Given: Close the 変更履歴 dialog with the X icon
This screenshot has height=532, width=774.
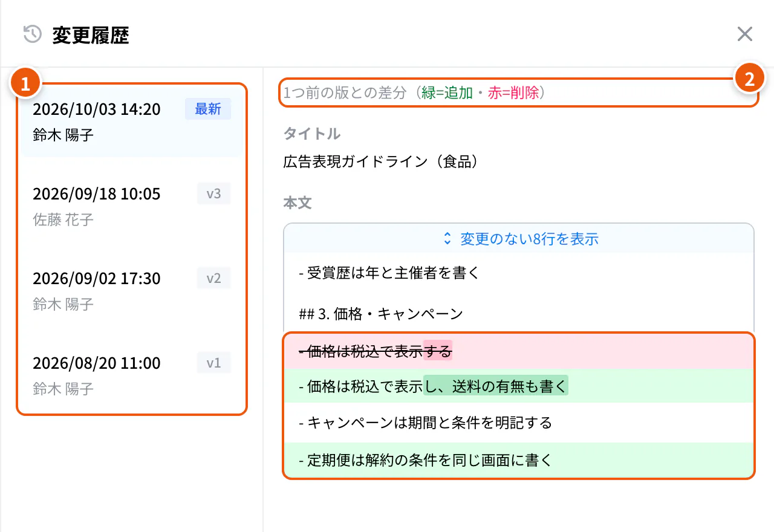Looking at the screenshot, I should [745, 34].
